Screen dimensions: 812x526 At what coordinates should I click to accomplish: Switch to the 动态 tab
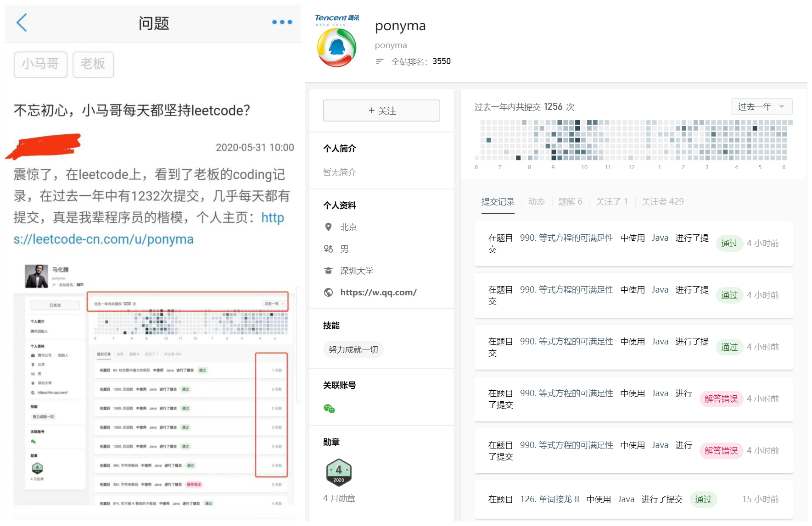tap(536, 202)
